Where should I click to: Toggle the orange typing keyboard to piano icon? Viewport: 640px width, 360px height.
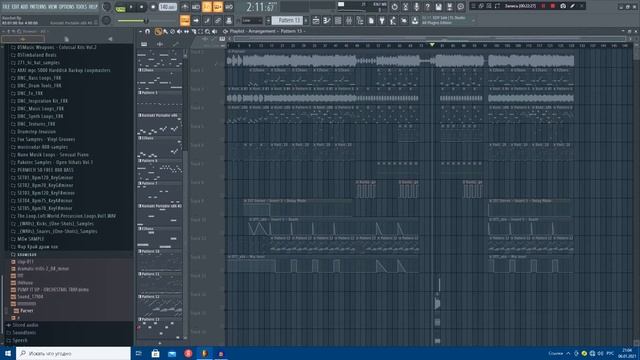(x=185, y=20)
